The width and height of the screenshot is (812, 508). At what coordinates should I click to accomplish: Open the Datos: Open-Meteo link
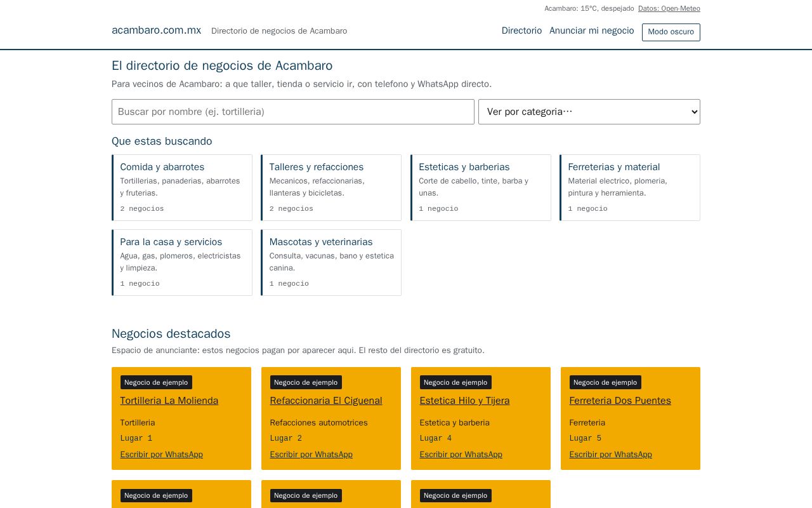click(x=669, y=8)
